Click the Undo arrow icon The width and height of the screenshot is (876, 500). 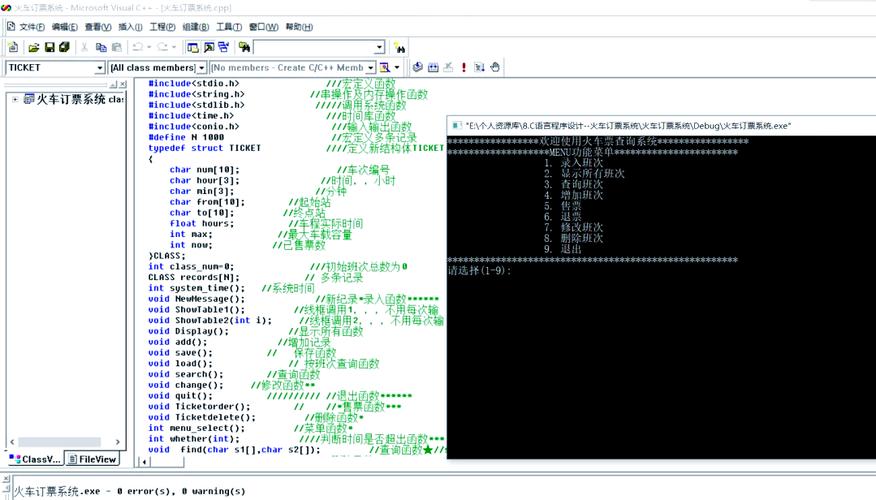click(137, 47)
